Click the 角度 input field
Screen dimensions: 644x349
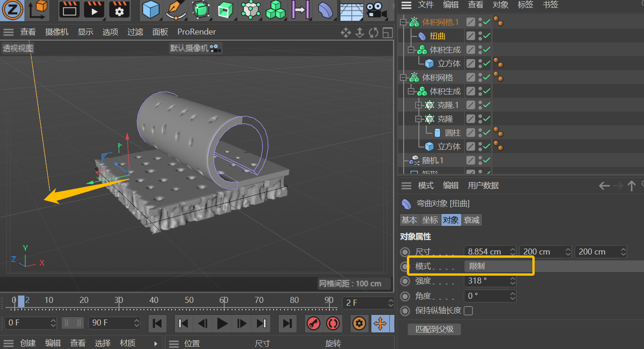490,296
